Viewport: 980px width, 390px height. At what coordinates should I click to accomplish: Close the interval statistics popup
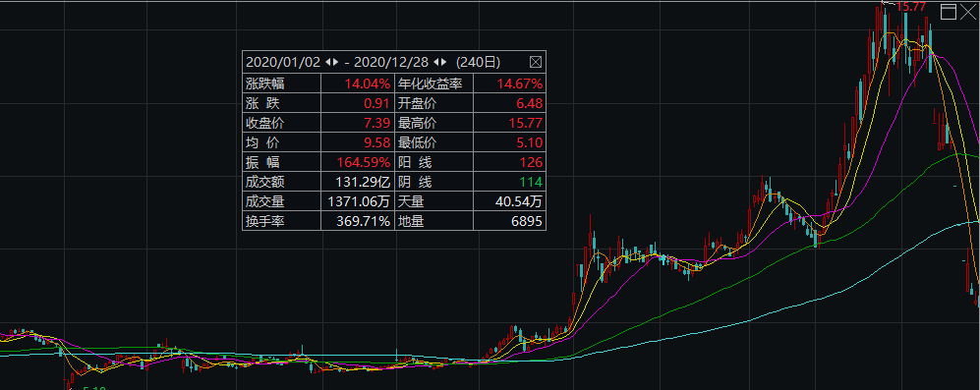[535, 62]
